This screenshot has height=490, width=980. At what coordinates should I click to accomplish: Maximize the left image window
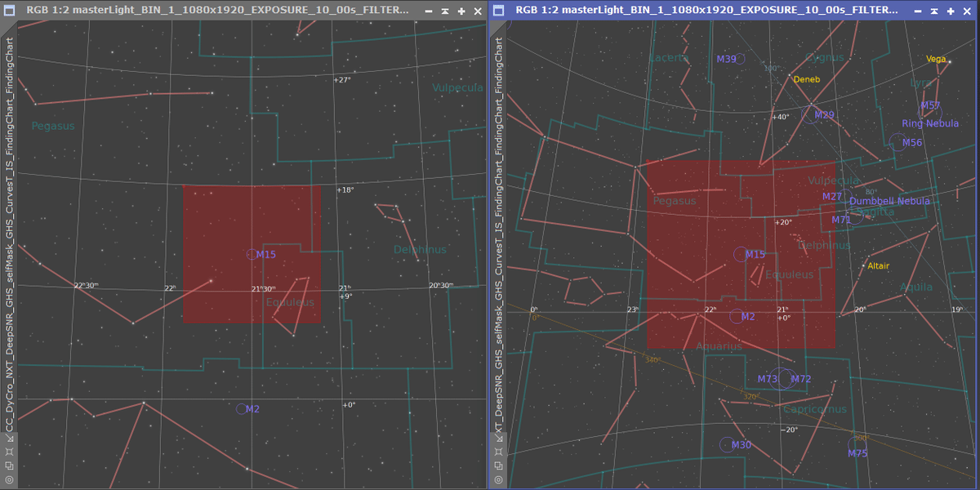tap(461, 11)
